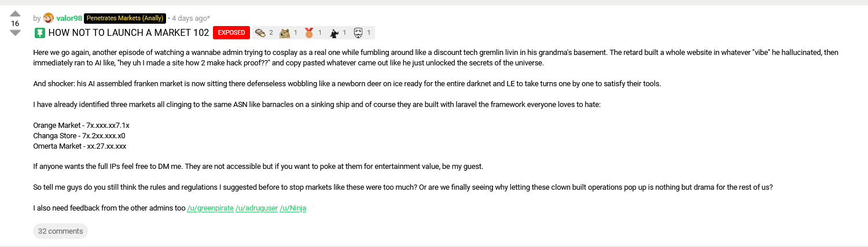Click the red EXPOSED flair tag
868x247 pixels.
pyautogui.click(x=231, y=33)
